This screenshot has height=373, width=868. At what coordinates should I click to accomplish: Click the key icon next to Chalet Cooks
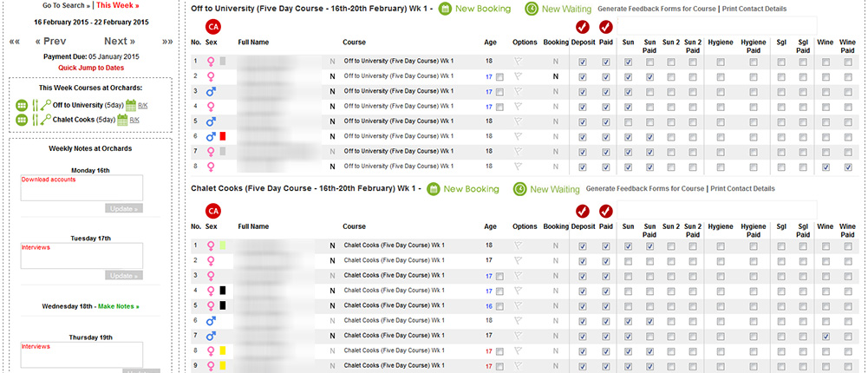[45, 120]
